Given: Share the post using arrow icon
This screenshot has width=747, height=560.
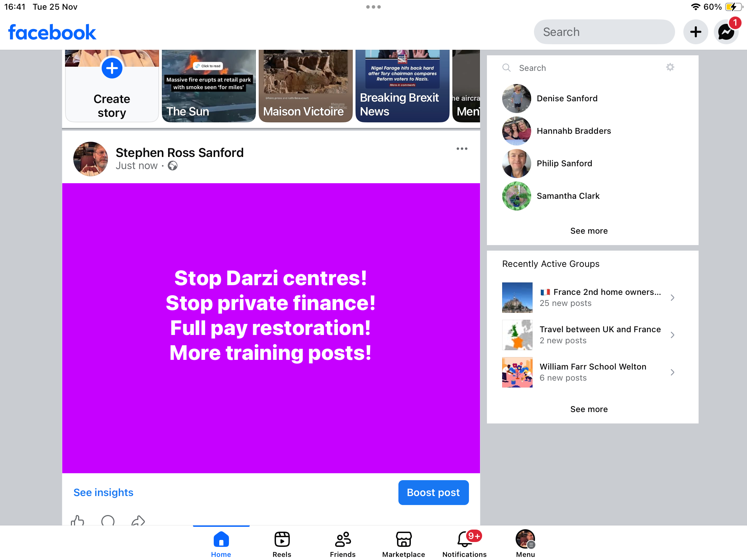Looking at the screenshot, I should click(x=138, y=520).
